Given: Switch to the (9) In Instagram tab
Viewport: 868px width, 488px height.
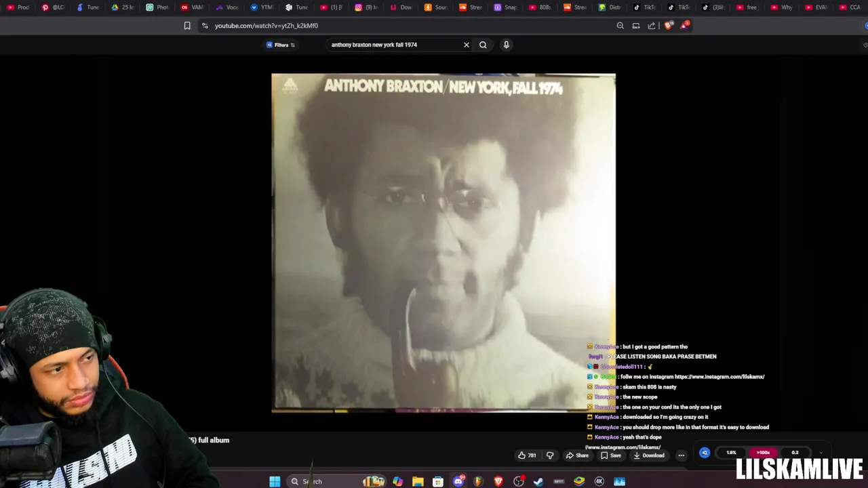Looking at the screenshot, I should (x=367, y=7).
